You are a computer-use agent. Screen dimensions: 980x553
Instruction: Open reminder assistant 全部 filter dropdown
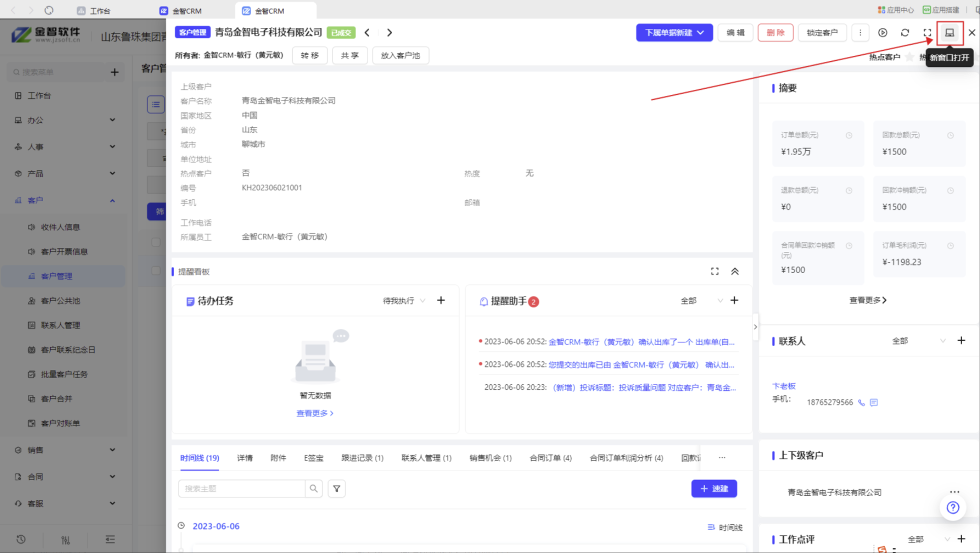click(702, 301)
